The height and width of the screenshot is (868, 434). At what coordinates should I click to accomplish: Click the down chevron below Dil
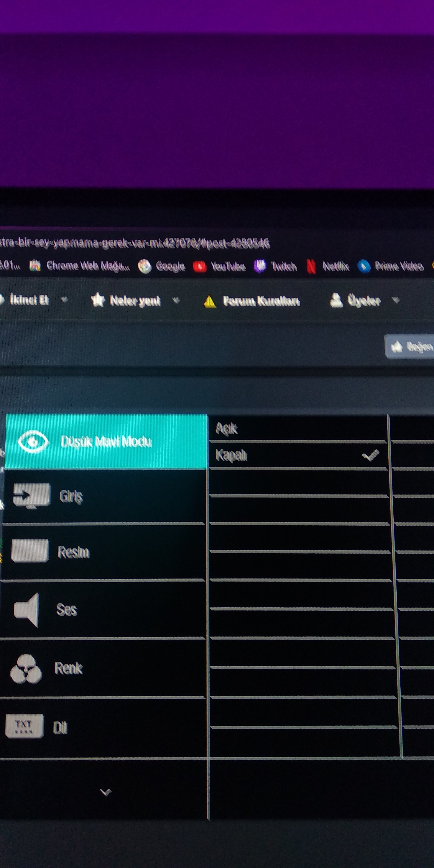(x=106, y=792)
